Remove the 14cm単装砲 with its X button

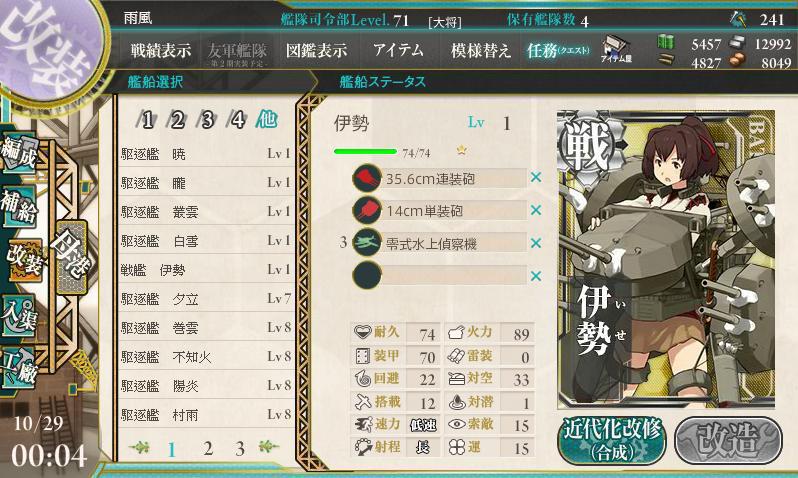click(535, 210)
